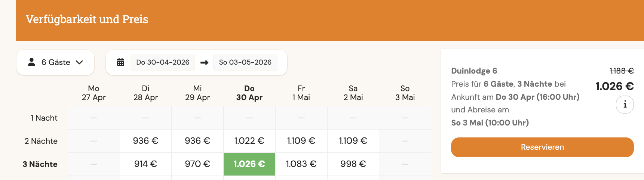
Task: Click the 3 Nächte row label
Action: tap(40, 164)
